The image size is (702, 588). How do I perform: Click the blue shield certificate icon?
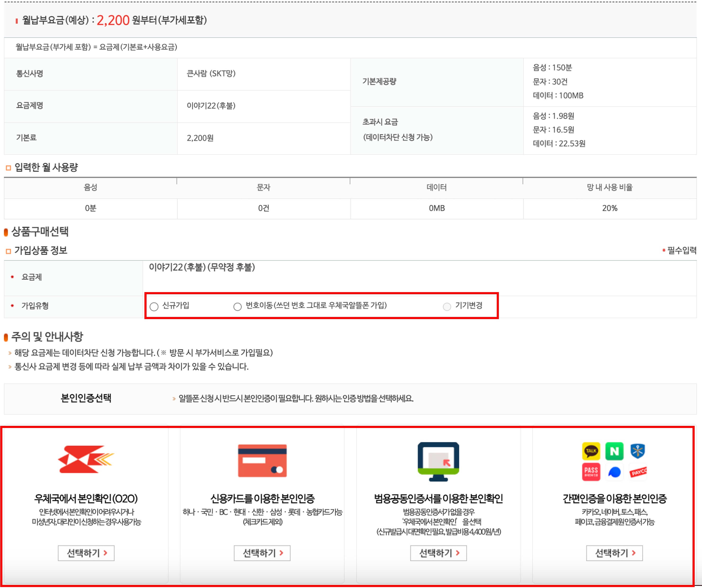pos(638,451)
